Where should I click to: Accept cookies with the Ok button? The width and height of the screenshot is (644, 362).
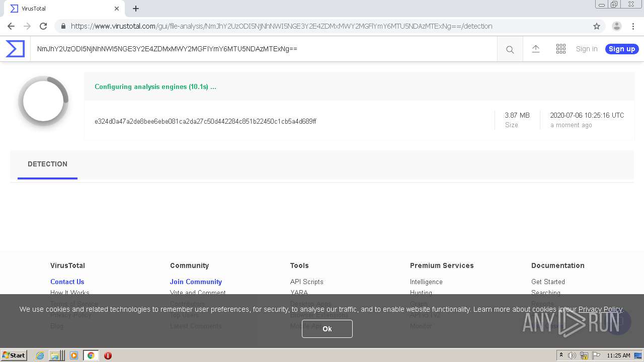(x=327, y=329)
